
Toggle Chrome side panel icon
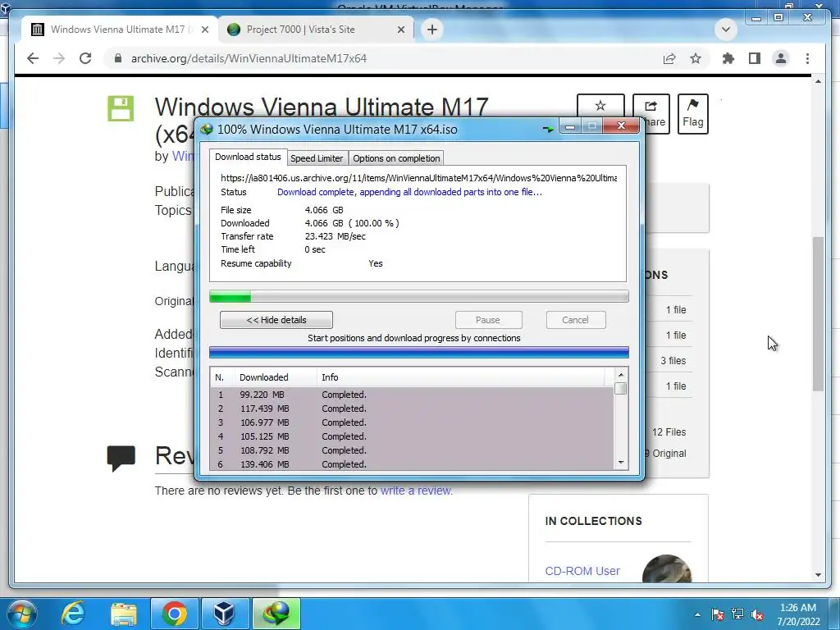point(755,58)
